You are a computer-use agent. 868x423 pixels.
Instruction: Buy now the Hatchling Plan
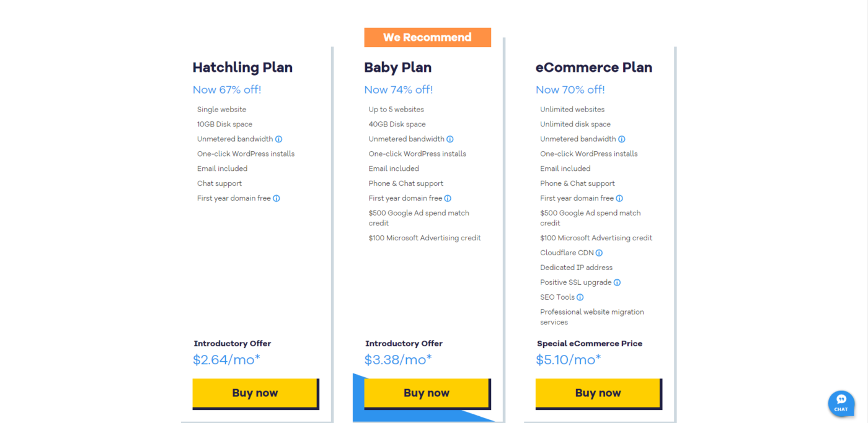pyautogui.click(x=255, y=393)
